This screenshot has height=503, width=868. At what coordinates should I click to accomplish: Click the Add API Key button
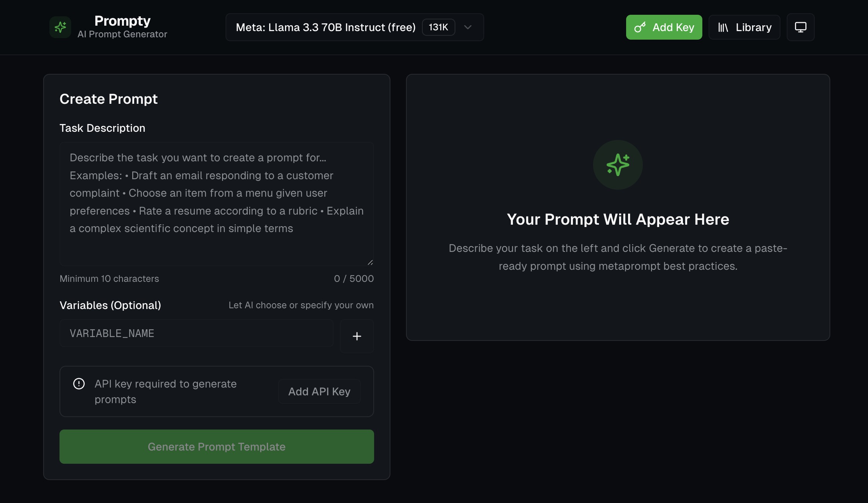[319, 391]
